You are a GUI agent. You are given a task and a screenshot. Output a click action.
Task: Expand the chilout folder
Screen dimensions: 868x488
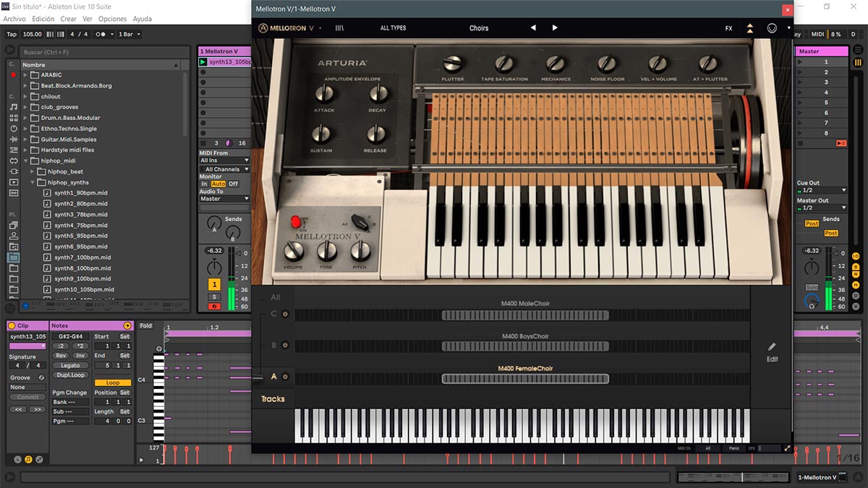tap(25, 96)
